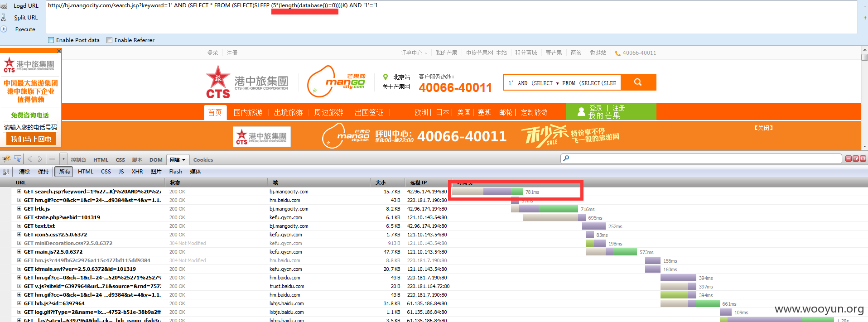The image size is (868, 322).
Task: Filter Net requests by XHR
Action: click(x=137, y=172)
